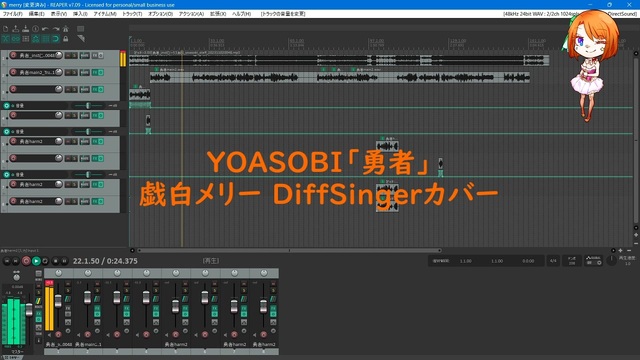This screenshot has height=360, width=640.
Task: Click the New Project toolbar icon
Action: pos(5,29)
